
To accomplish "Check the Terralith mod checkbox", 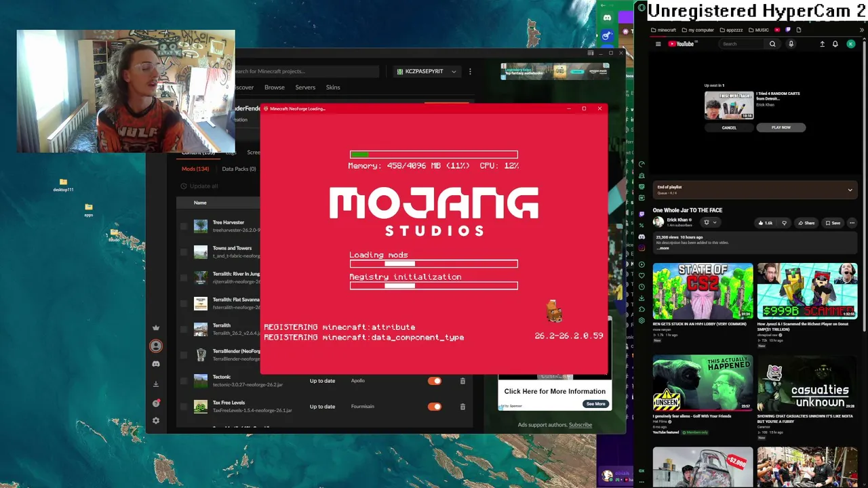I will point(184,329).
